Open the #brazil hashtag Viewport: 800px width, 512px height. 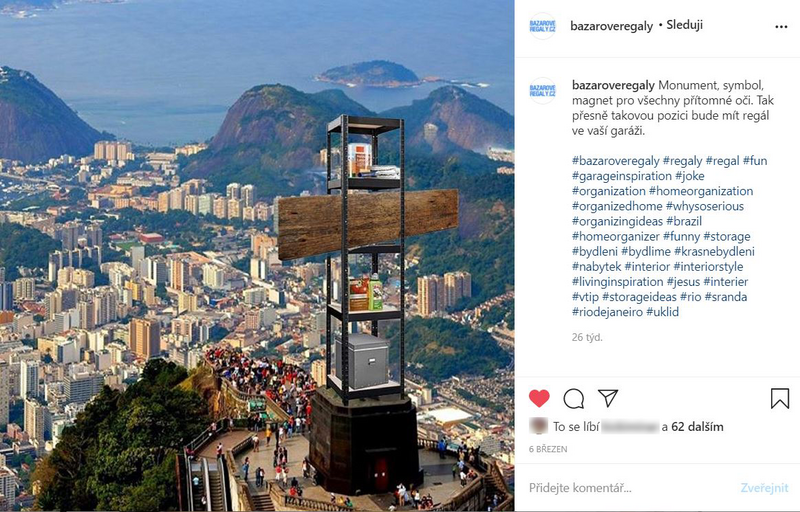pyautogui.click(x=685, y=221)
